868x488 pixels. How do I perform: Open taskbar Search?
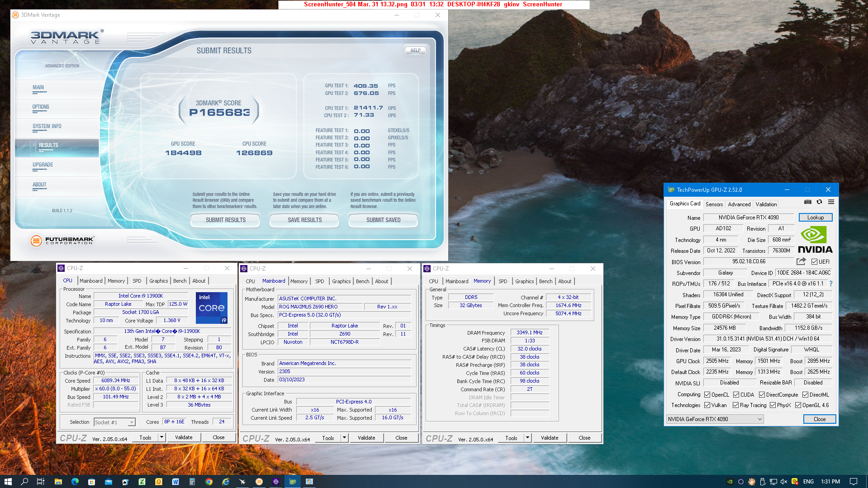click(x=24, y=482)
